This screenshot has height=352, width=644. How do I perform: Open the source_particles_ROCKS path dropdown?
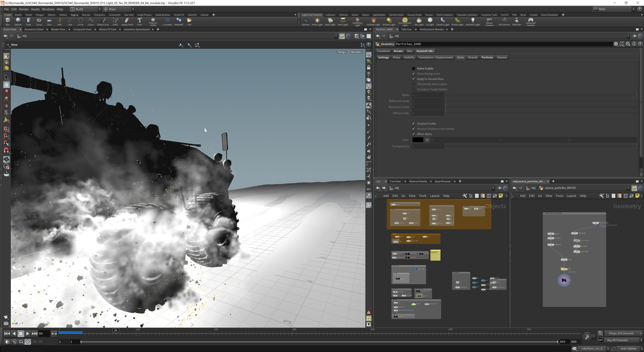click(x=628, y=188)
